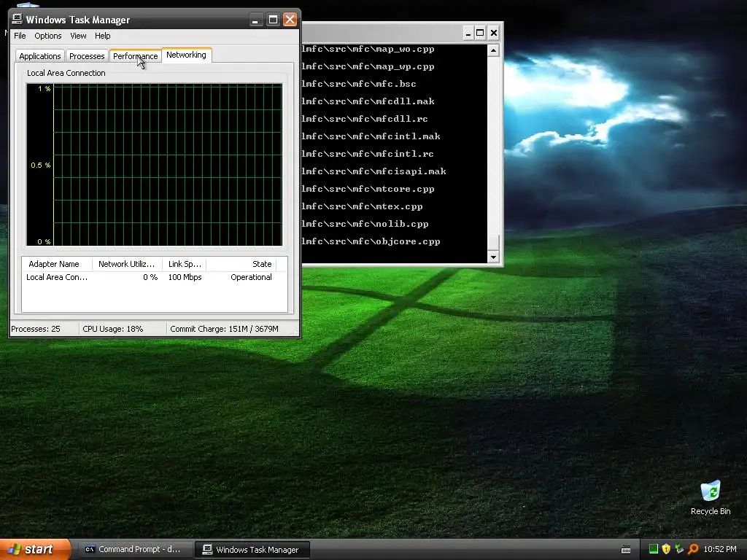The height and width of the screenshot is (560, 747).
Task: Open the Recycle Bin desktop icon
Action: point(711,498)
